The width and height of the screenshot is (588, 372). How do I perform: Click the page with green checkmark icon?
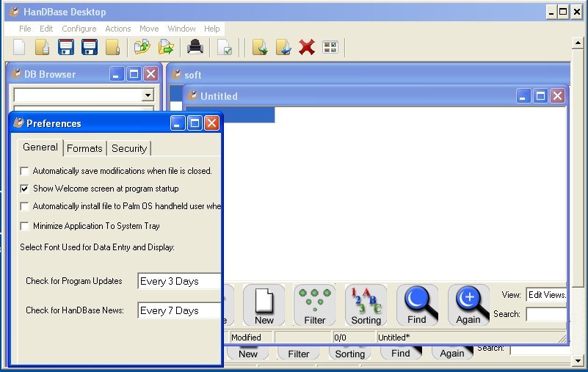[225, 47]
